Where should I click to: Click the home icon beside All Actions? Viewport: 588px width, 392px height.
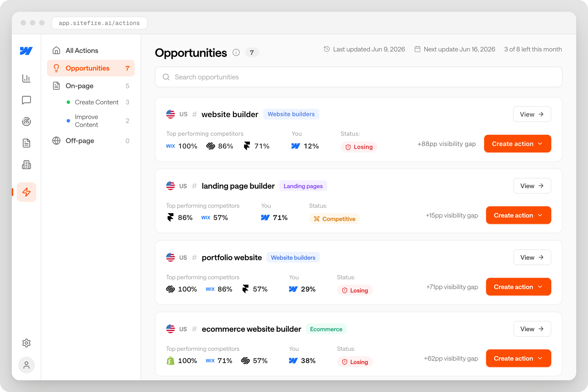point(56,50)
